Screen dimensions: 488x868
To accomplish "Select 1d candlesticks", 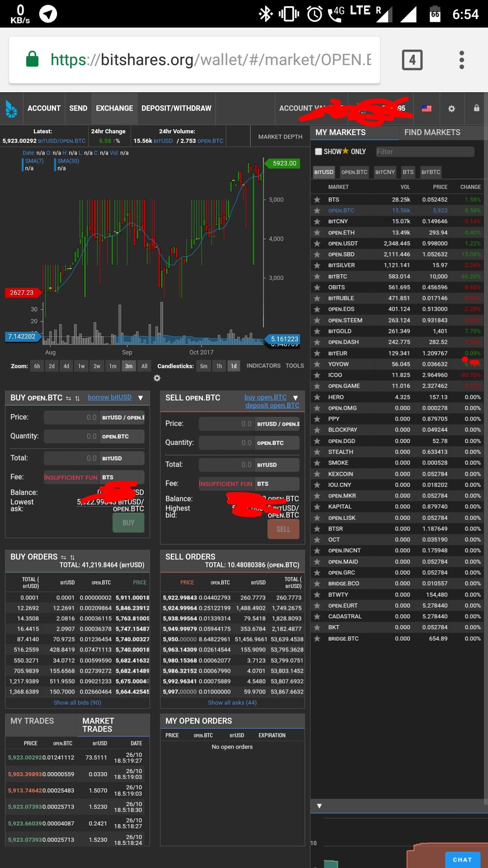I will (234, 366).
